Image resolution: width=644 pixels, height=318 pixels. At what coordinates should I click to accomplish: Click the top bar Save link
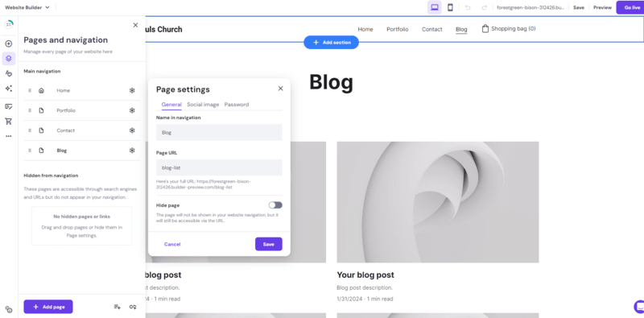[x=579, y=7]
